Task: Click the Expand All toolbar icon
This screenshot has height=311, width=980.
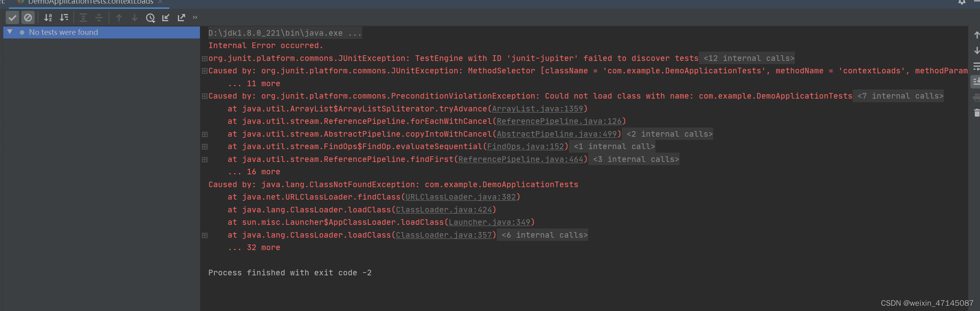Action: click(x=83, y=18)
